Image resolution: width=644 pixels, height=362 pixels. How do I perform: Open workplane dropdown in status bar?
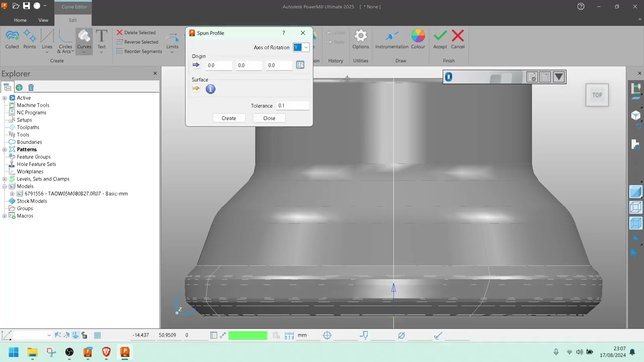[49, 335]
